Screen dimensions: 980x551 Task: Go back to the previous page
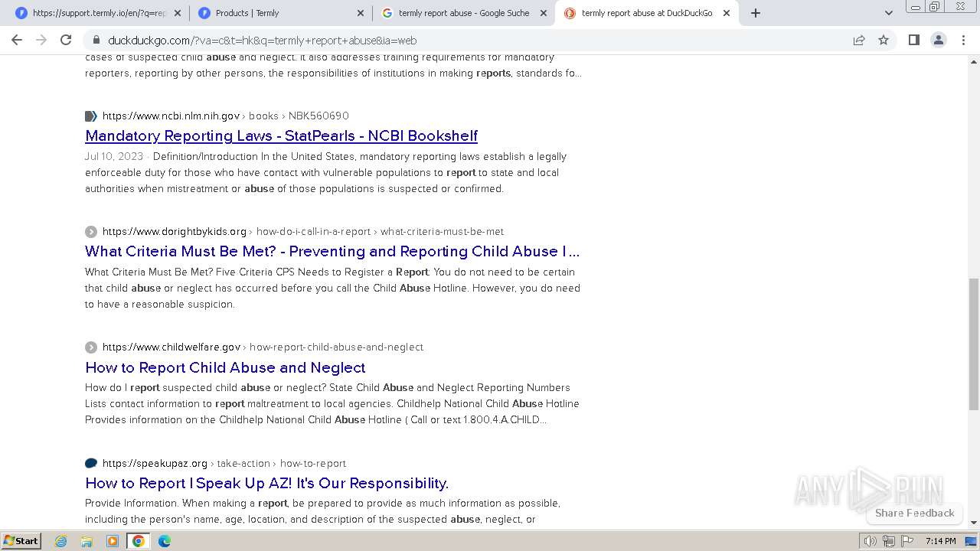(x=17, y=40)
